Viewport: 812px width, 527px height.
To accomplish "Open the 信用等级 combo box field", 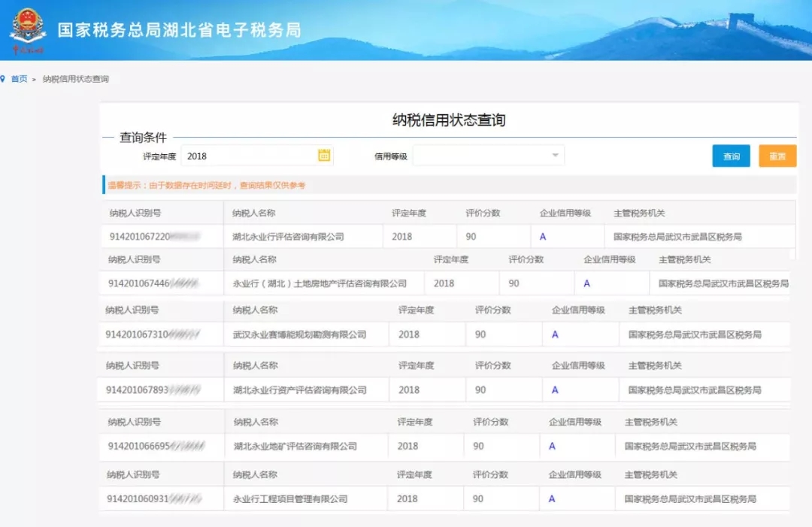I will click(481, 156).
